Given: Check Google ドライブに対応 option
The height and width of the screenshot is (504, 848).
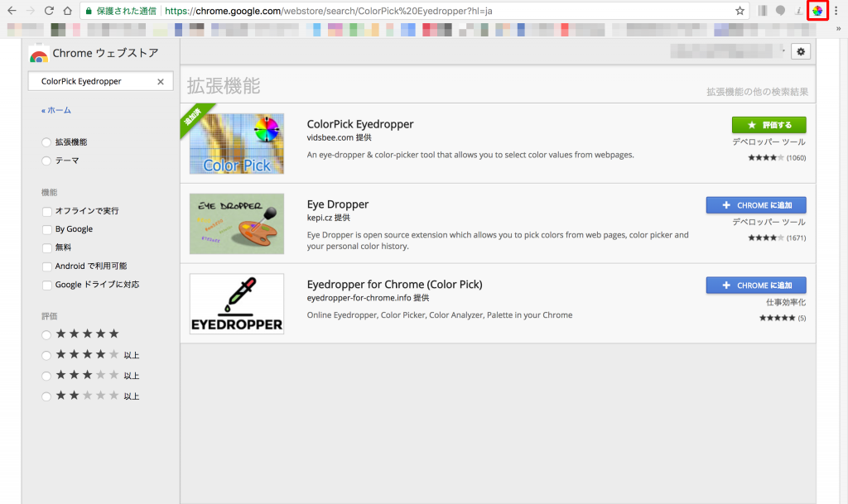Looking at the screenshot, I should 47,285.
